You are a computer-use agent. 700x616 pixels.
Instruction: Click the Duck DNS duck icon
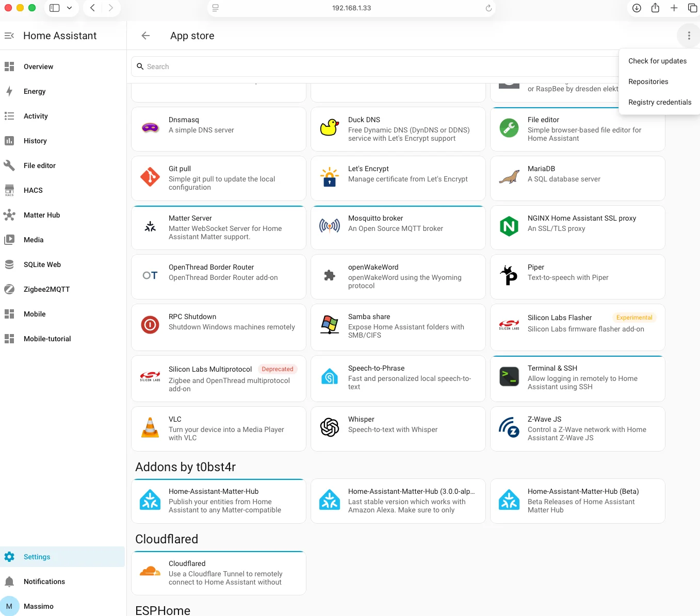pos(330,127)
